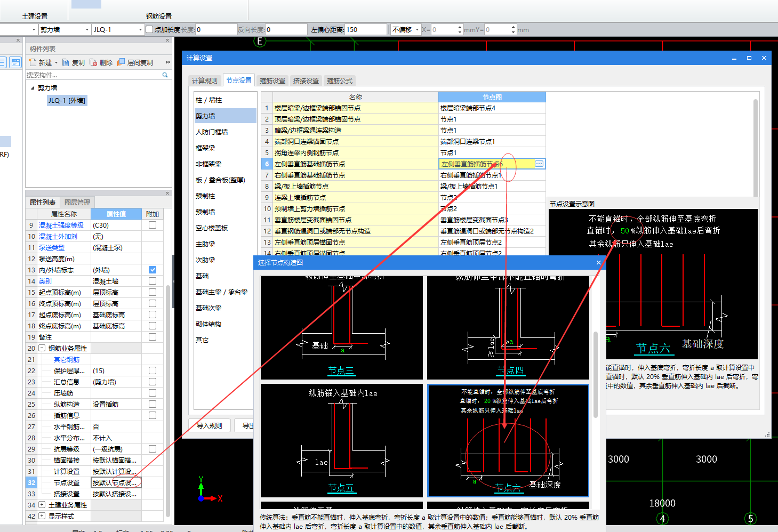Switch to the 箍筋公式 tab

tap(340, 80)
